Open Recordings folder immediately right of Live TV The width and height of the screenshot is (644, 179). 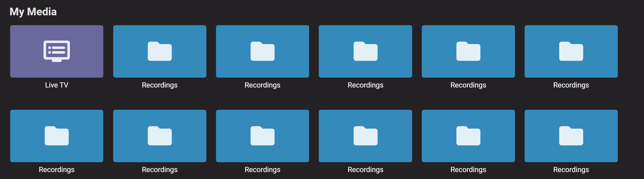coord(160,51)
